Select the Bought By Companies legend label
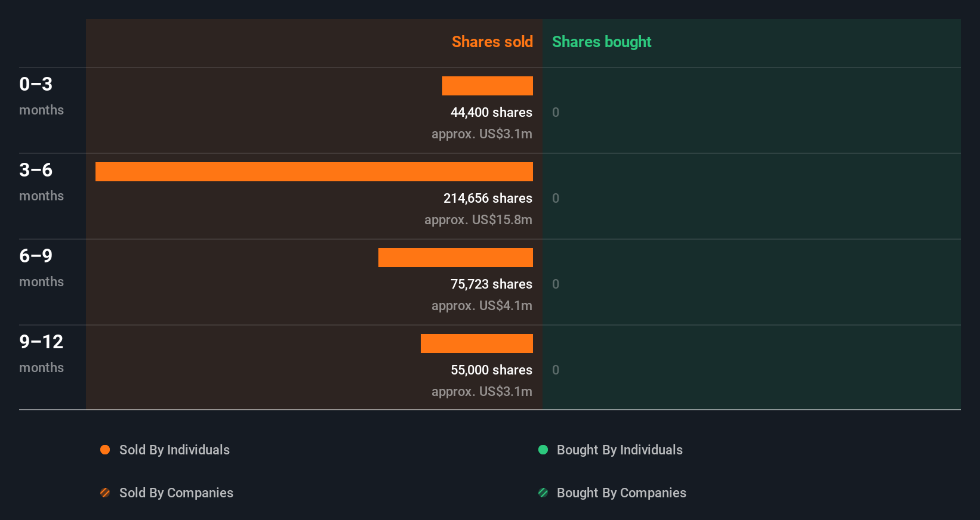The image size is (980, 520). click(621, 493)
